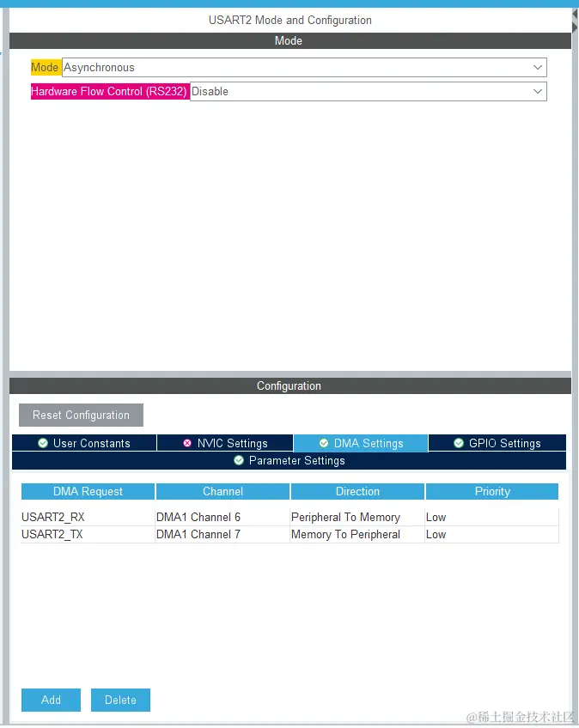Open the GPIO Settings tab
579x728 pixels.
(497, 443)
